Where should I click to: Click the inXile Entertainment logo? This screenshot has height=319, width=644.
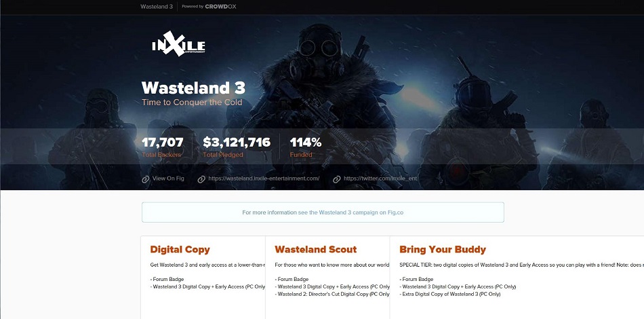pos(178,43)
